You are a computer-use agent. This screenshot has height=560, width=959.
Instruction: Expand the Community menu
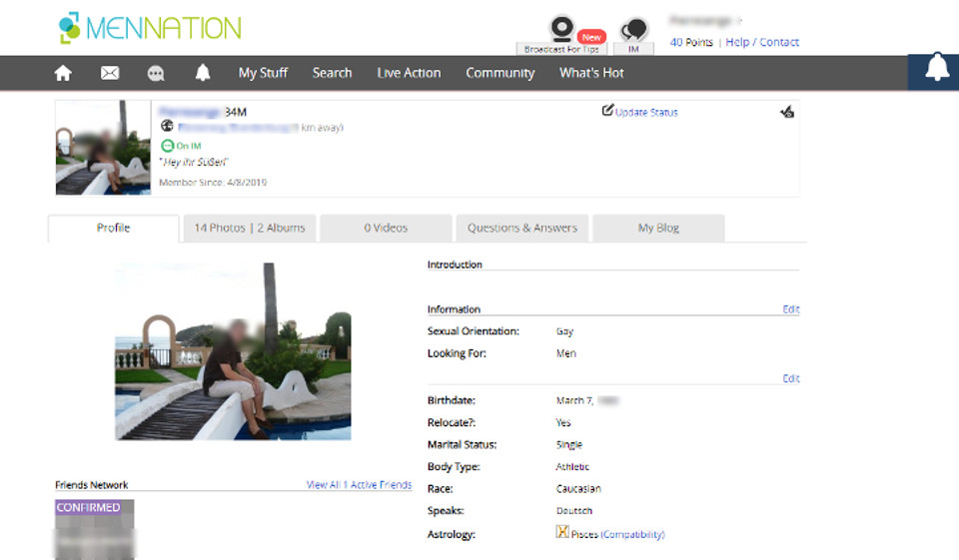point(499,73)
